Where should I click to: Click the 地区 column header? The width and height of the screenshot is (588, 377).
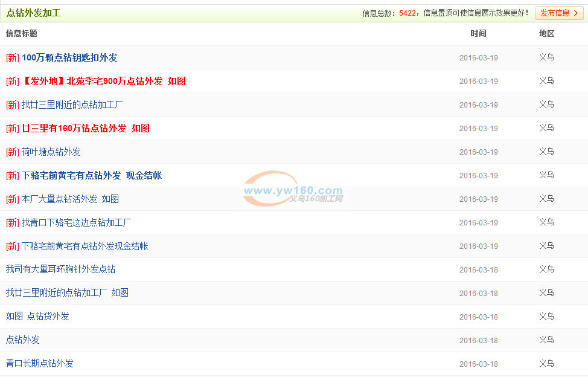point(546,34)
